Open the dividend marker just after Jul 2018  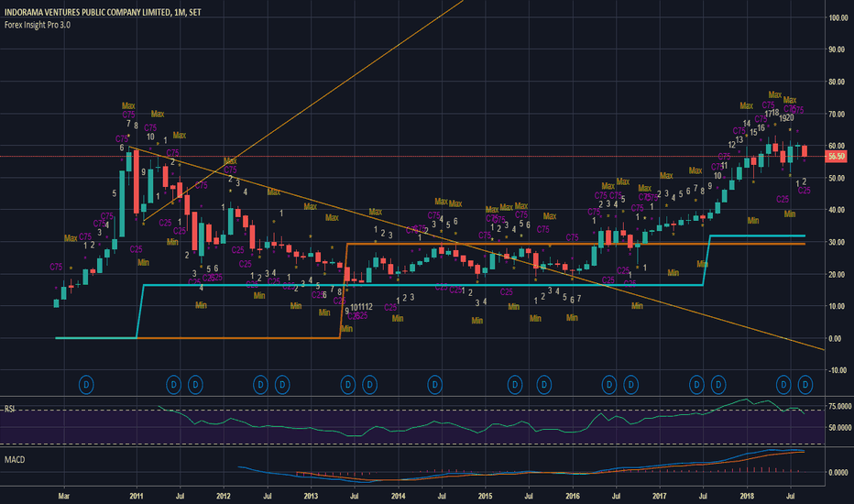pyautogui.click(x=805, y=385)
